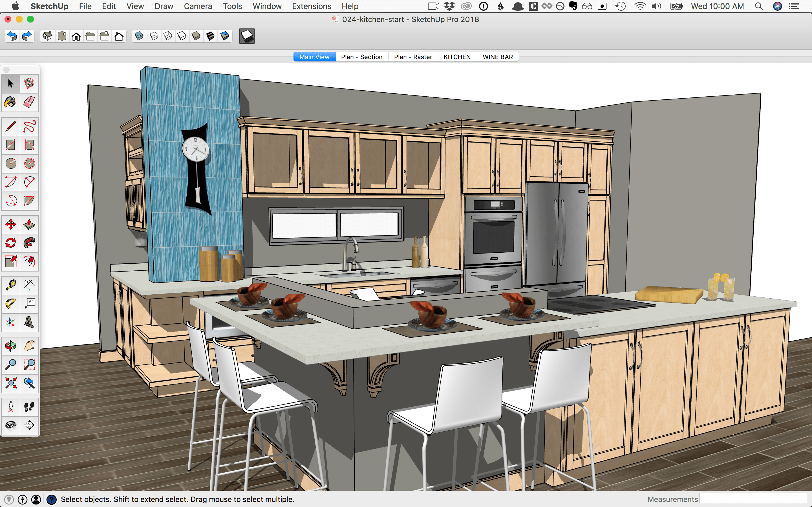The image size is (812, 507).
Task: Toggle shadows display icon
Action: coord(247,37)
